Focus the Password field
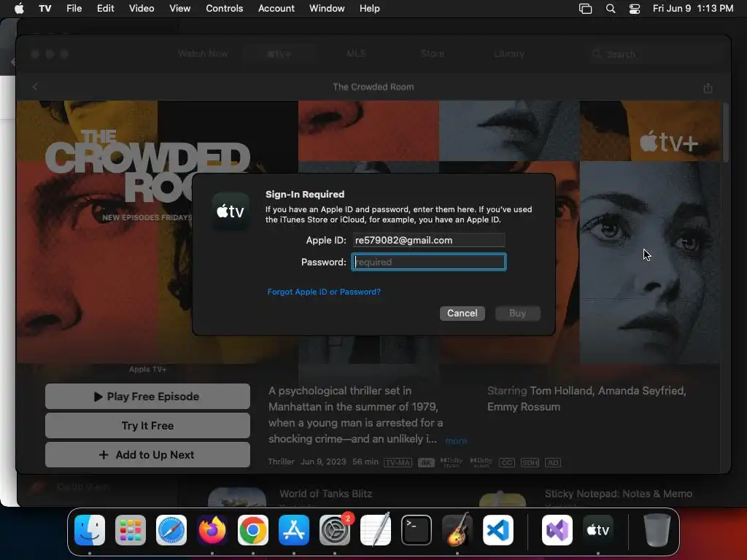The height and width of the screenshot is (560, 747). [x=429, y=262]
